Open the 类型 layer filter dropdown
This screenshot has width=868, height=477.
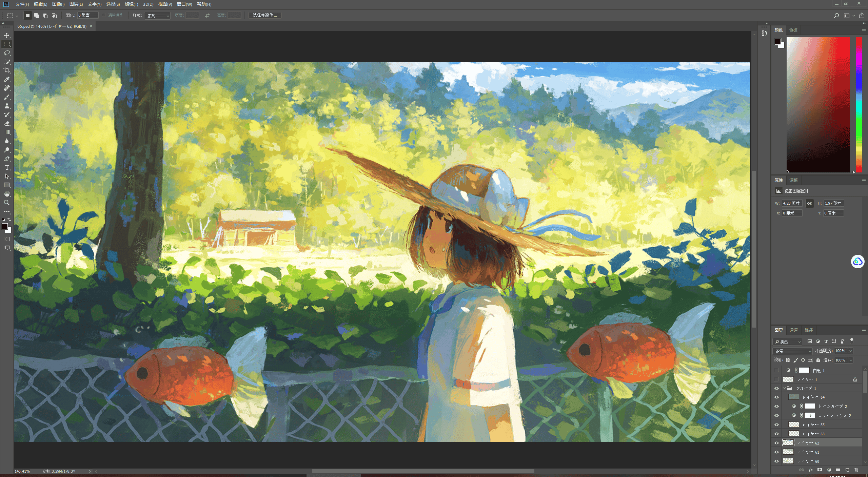click(788, 341)
